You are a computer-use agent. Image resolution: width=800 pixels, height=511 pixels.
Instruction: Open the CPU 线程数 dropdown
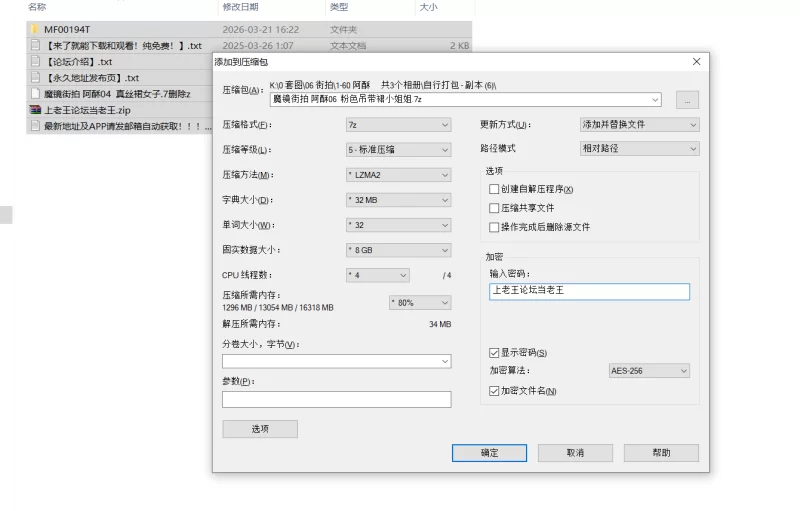point(378,275)
